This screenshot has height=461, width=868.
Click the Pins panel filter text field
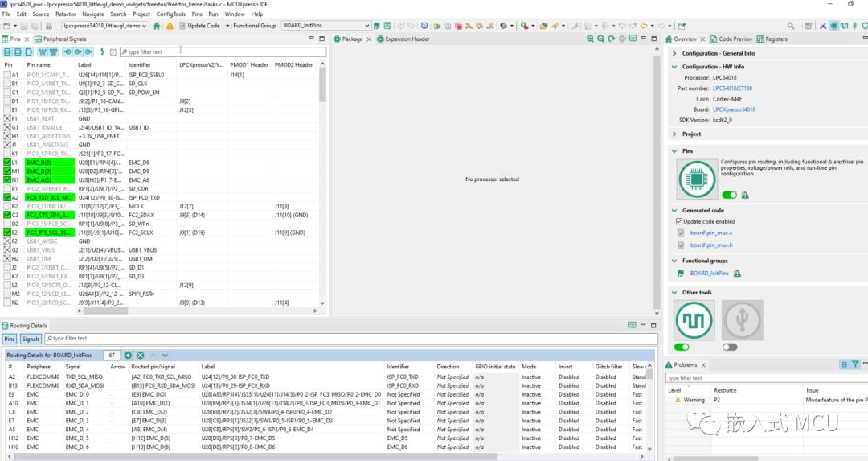point(223,51)
